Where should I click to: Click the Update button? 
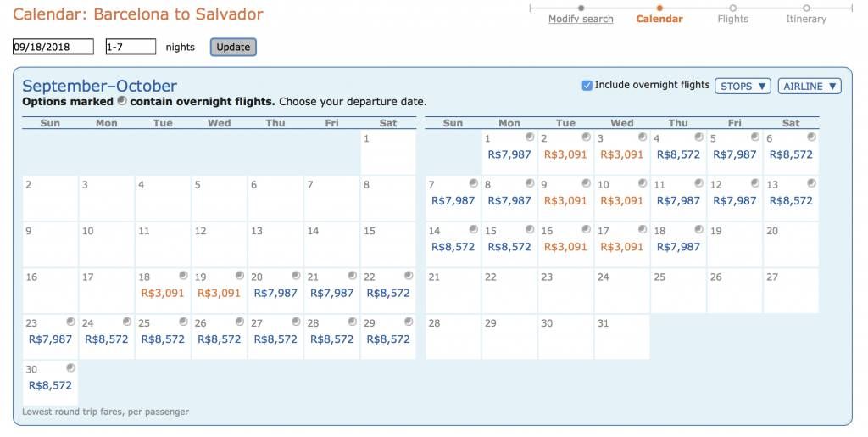[233, 47]
